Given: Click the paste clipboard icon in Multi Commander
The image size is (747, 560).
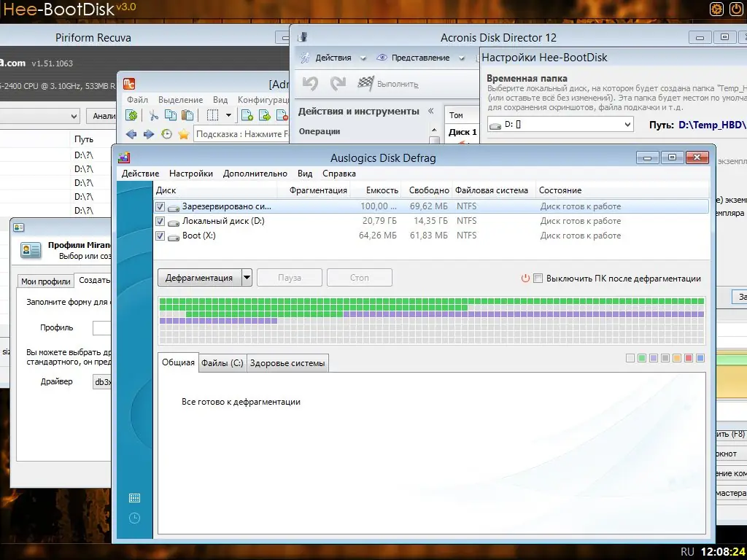Looking at the screenshot, I should (187, 115).
